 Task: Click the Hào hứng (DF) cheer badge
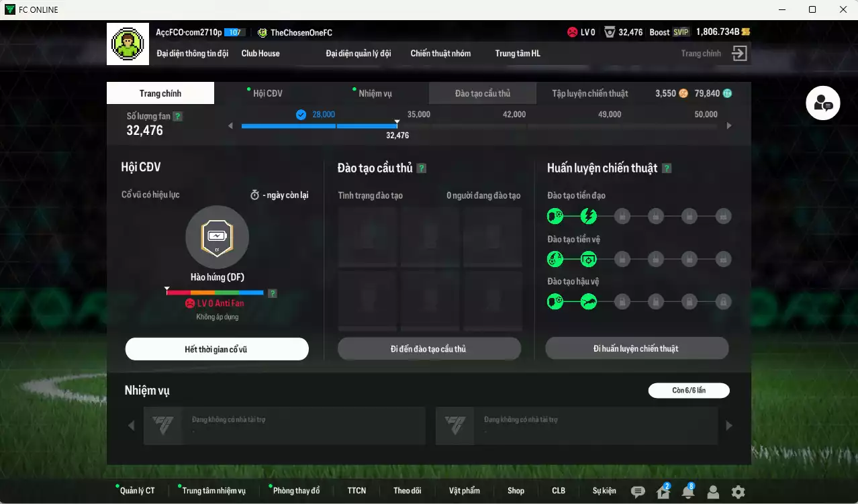click(217, 236)
